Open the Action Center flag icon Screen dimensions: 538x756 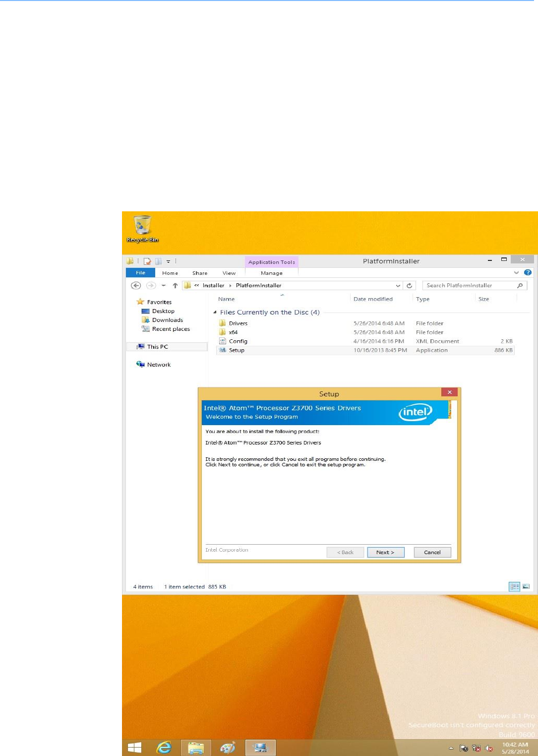pos(464,748)
